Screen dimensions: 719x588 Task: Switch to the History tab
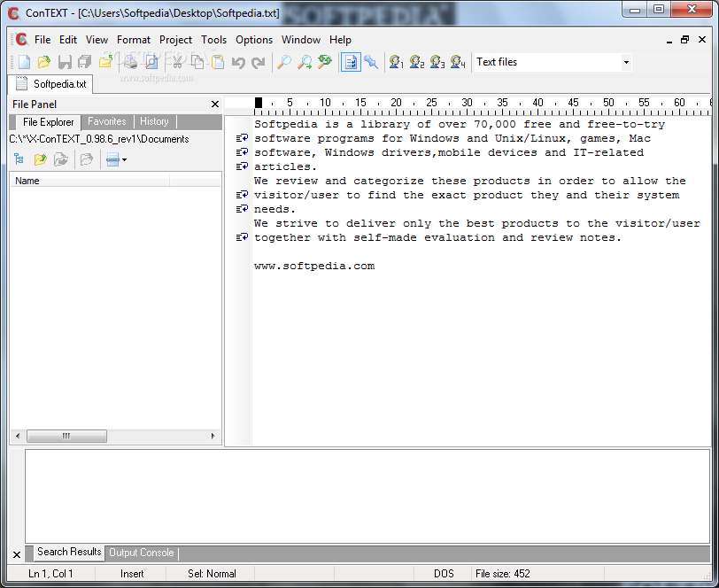[x=155, y=121]
